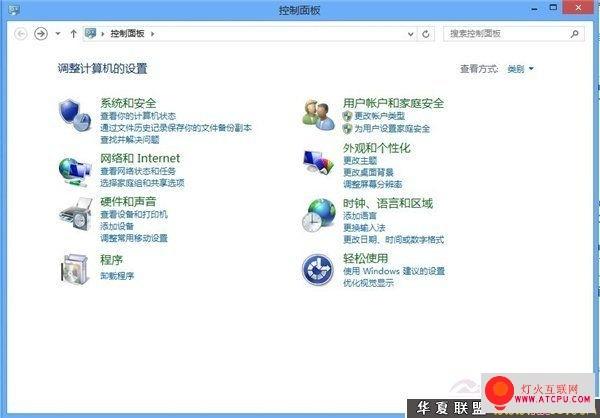The image size is (600, 418).
Task: Expand the arrow before 控制面板 breadcrumb
Action: (103, 34)
